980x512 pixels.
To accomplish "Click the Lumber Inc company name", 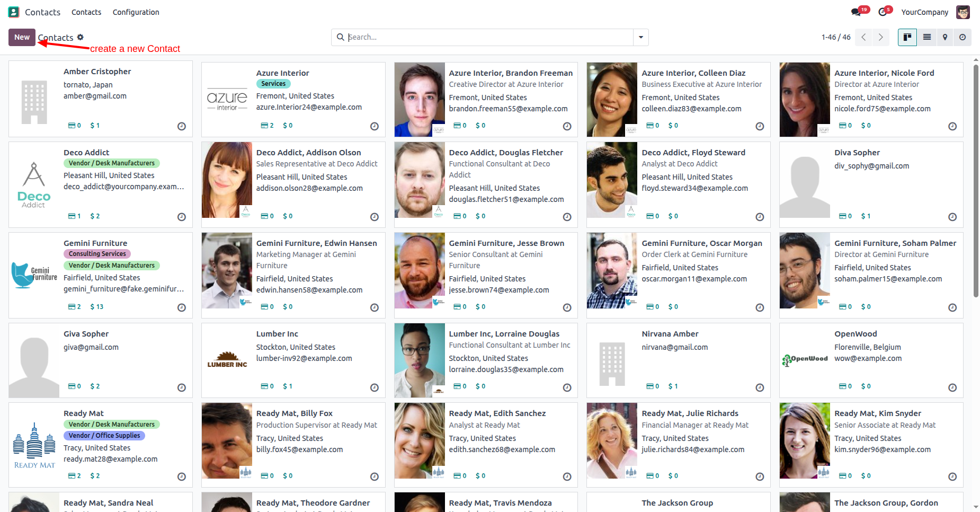I will (277, 334).
